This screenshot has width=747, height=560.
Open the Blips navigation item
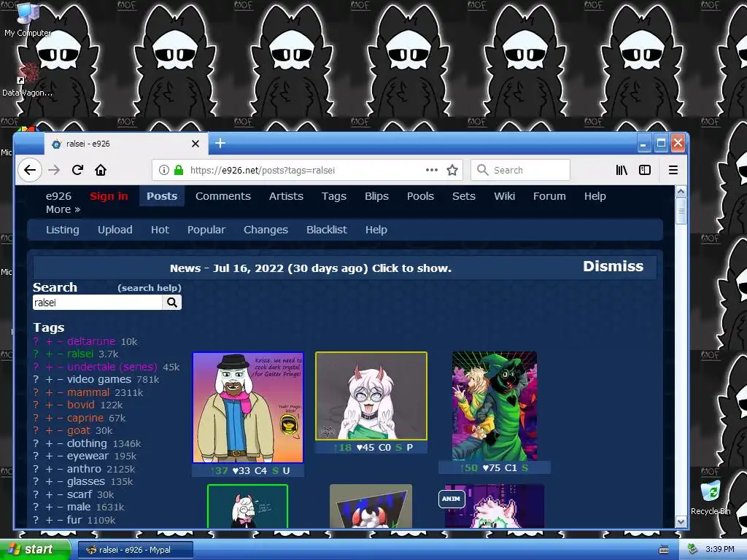click(x=377, y=196)
